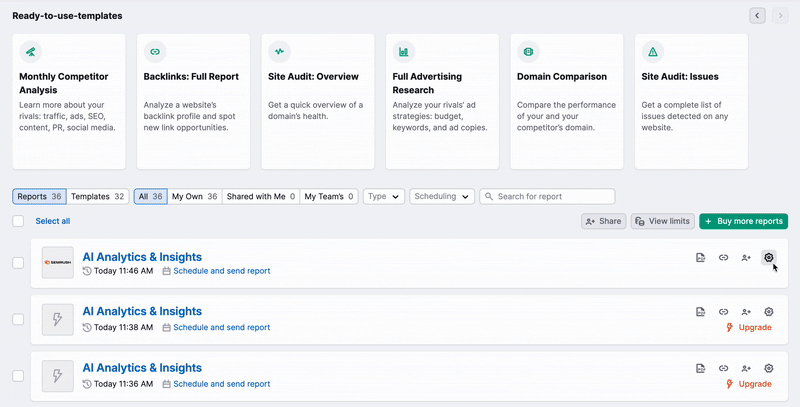
Task: Click the PDF export icon on first report
Action: [x=701, y=258]
